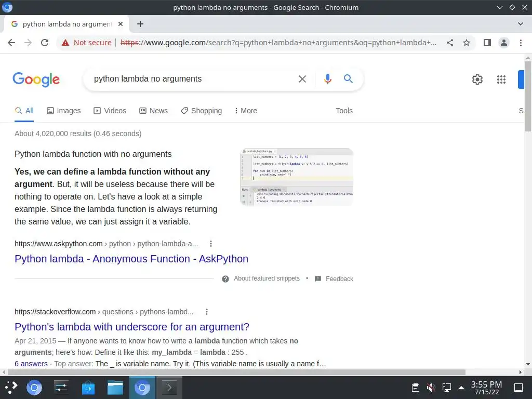
Task: Open the network tray icon
Action: tap(446, 388)
